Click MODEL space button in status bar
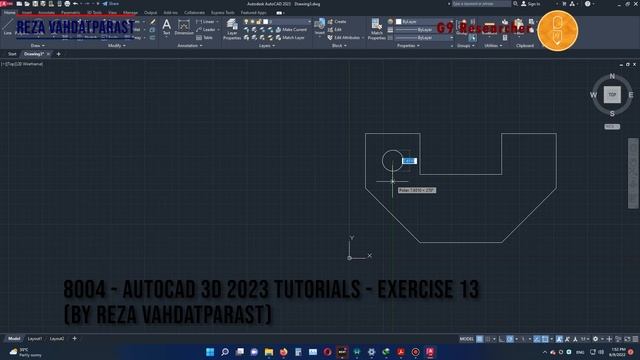This screenshot has height=360, width=640. tap(467, 339)
